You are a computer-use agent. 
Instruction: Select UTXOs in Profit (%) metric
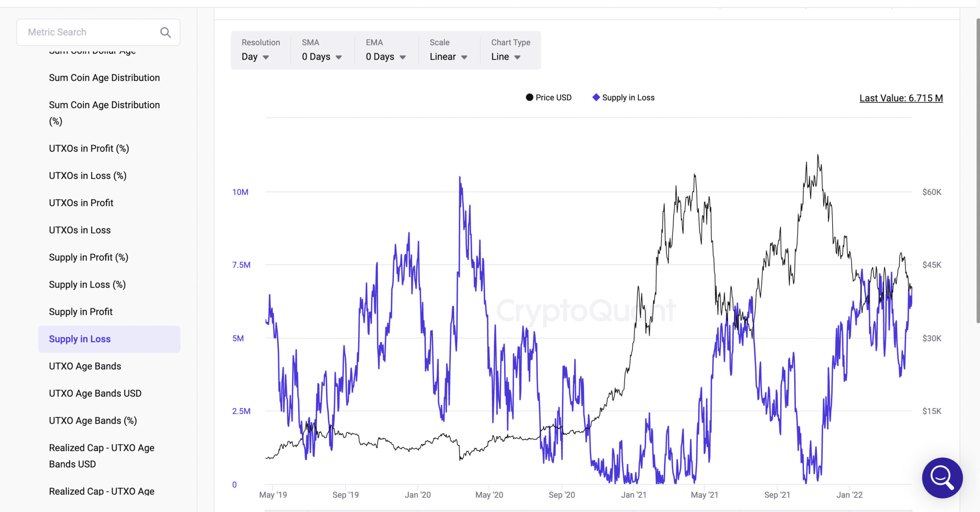[x=89, y=148]
